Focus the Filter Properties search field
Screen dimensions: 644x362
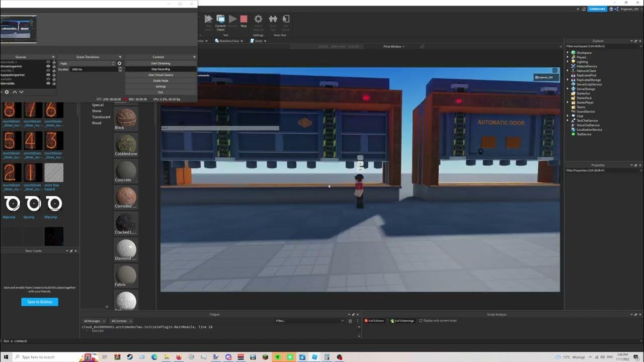(x=604, y=170)
